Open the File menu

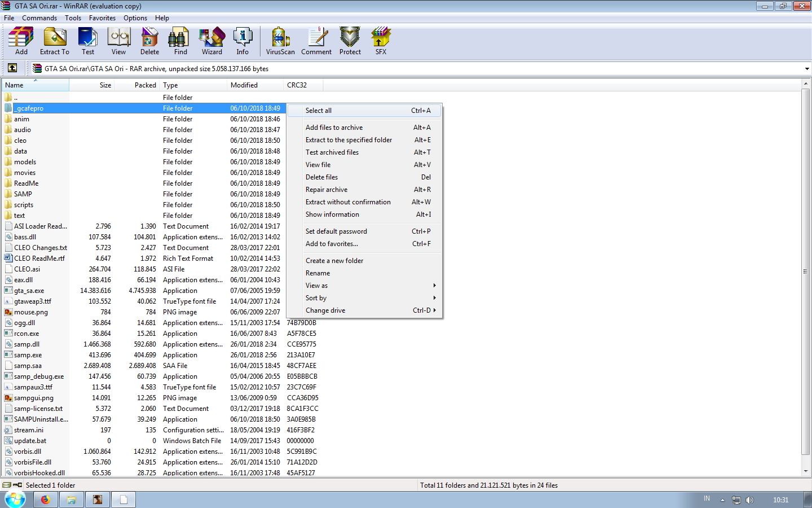(9, 18)
